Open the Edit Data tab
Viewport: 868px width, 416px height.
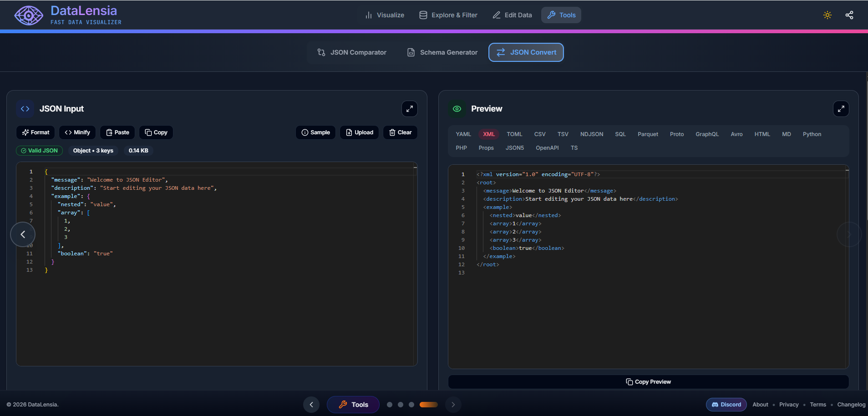[x=512, y=15]
